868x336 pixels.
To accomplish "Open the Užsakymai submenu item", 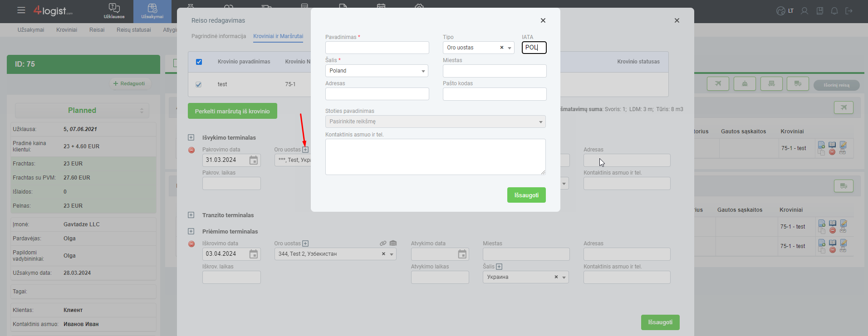I will (31, 30).
